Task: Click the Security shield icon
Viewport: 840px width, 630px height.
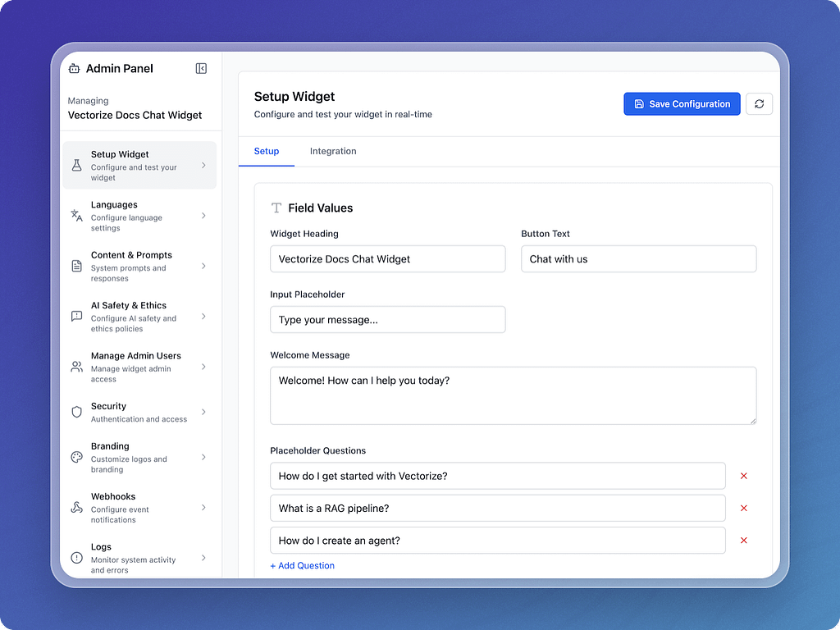Action: (76, 412)
